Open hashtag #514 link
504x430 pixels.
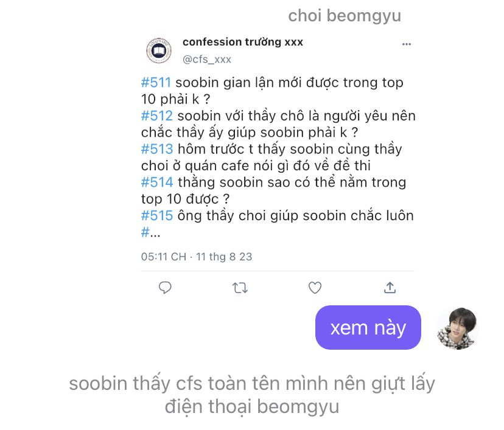(x=157, y=182)
